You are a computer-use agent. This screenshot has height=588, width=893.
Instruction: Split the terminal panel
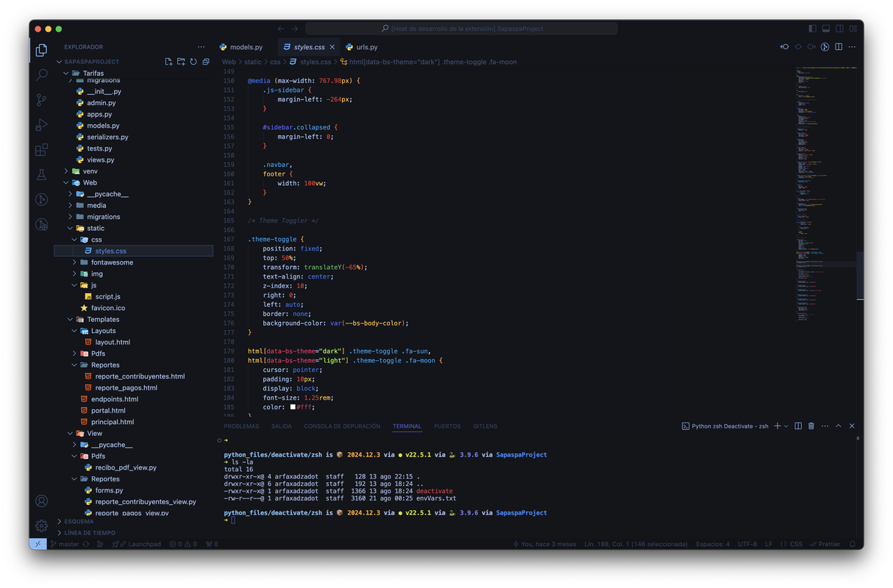pyautogui.click(x=798, y=426)
